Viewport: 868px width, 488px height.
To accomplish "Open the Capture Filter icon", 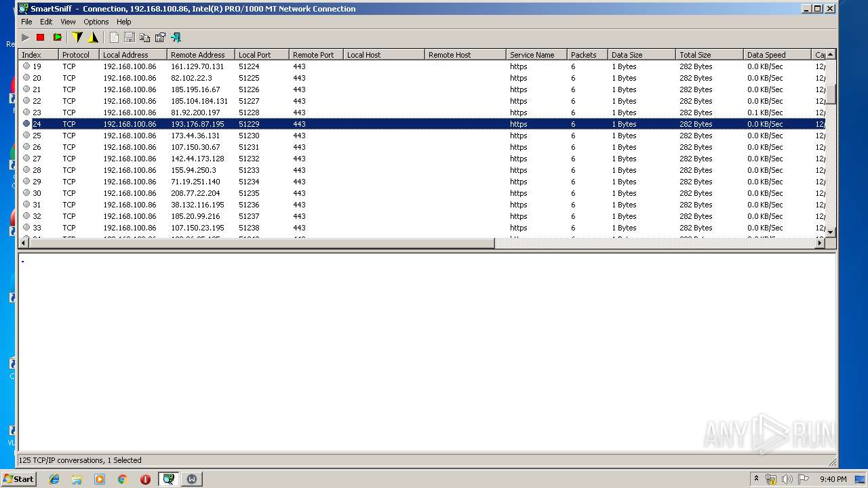I will tap(77, 37).
